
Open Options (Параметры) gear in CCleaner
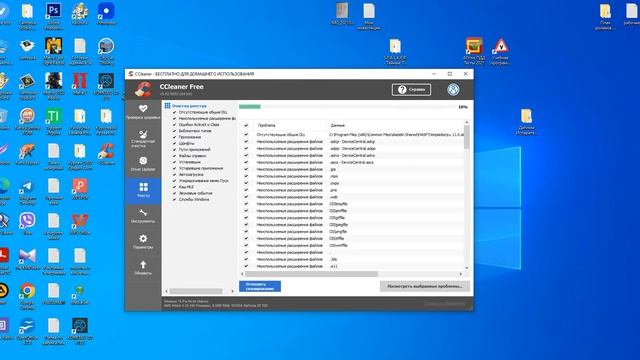(x=143, y=242)
